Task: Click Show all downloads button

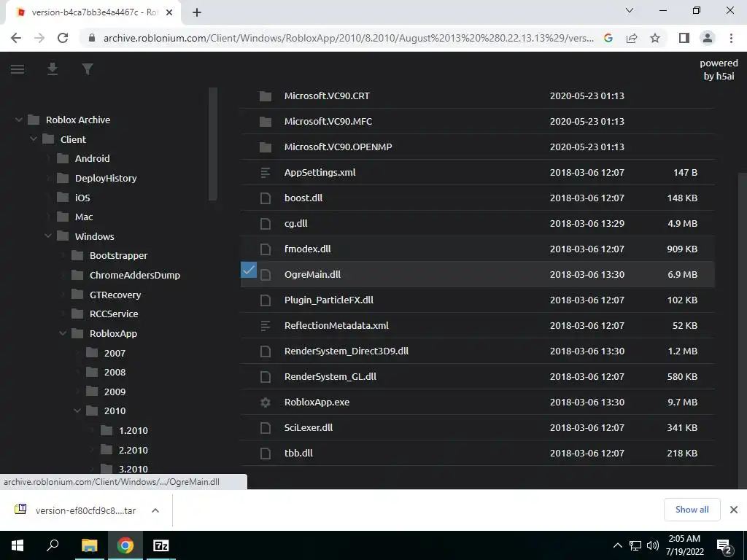Action: (x=692, y=510)
